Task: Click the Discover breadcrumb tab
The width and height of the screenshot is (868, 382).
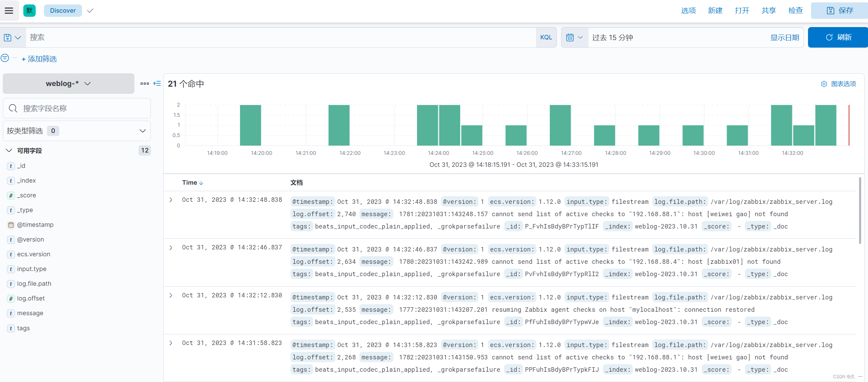Action: [x=63, y=11]
